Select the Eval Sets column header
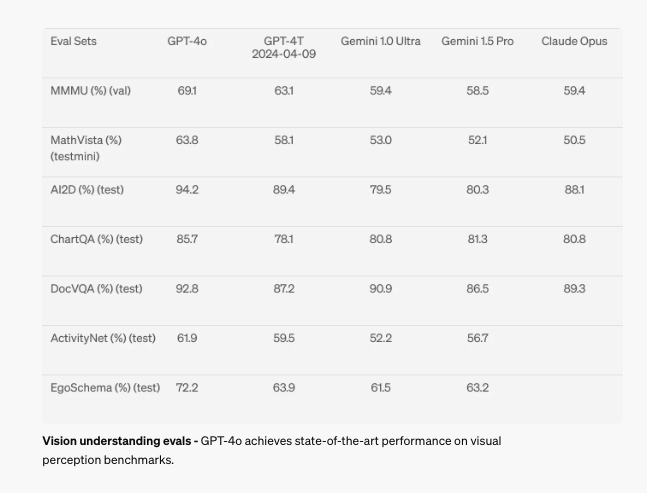The width and height of the screenshot is (647, 493). (x=73, y=41)
